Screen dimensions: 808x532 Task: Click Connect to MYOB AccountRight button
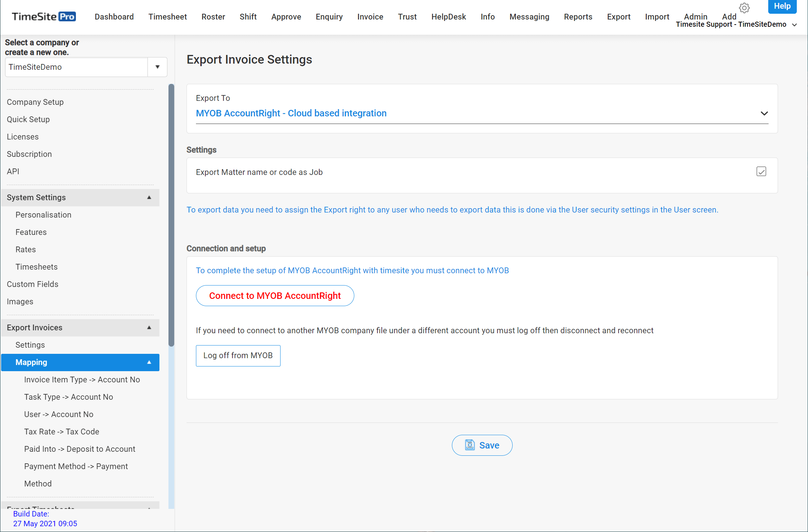tap(275, 296)
